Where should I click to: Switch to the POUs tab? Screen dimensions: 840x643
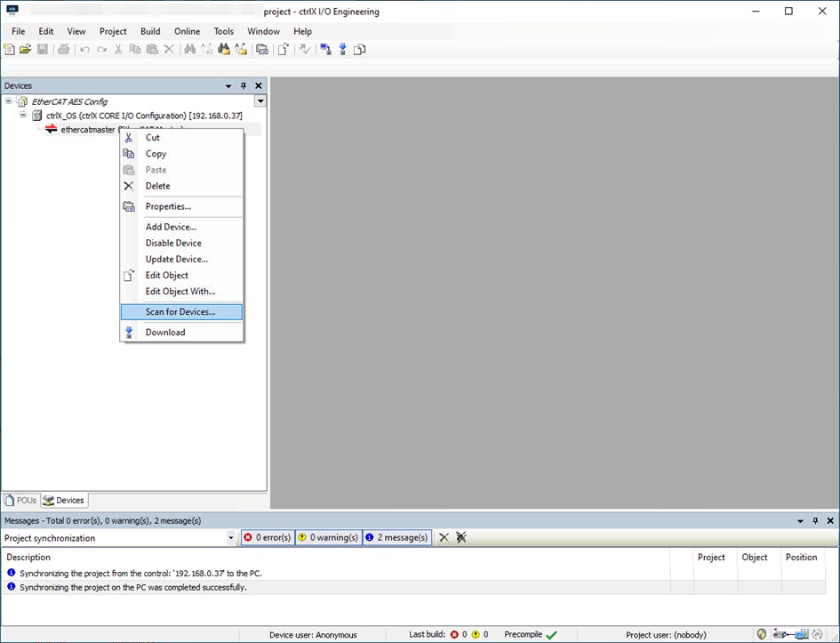[x=20, y=500]
